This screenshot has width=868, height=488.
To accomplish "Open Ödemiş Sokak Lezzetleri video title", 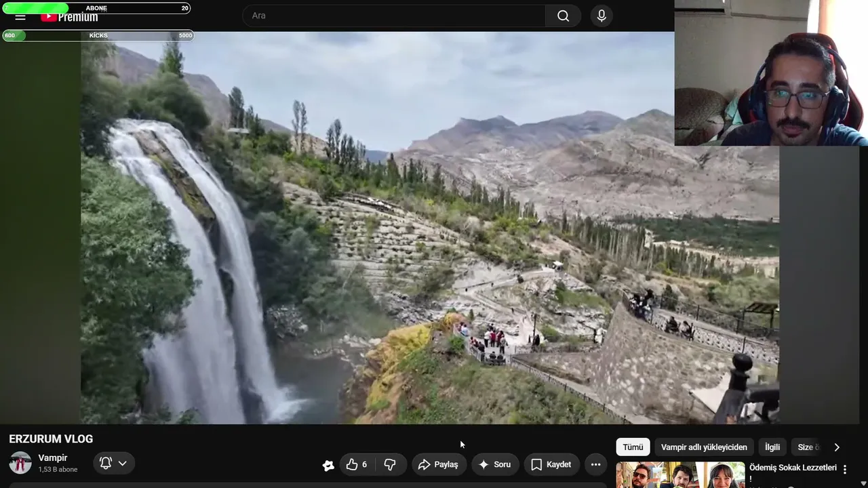I will 793,473.
